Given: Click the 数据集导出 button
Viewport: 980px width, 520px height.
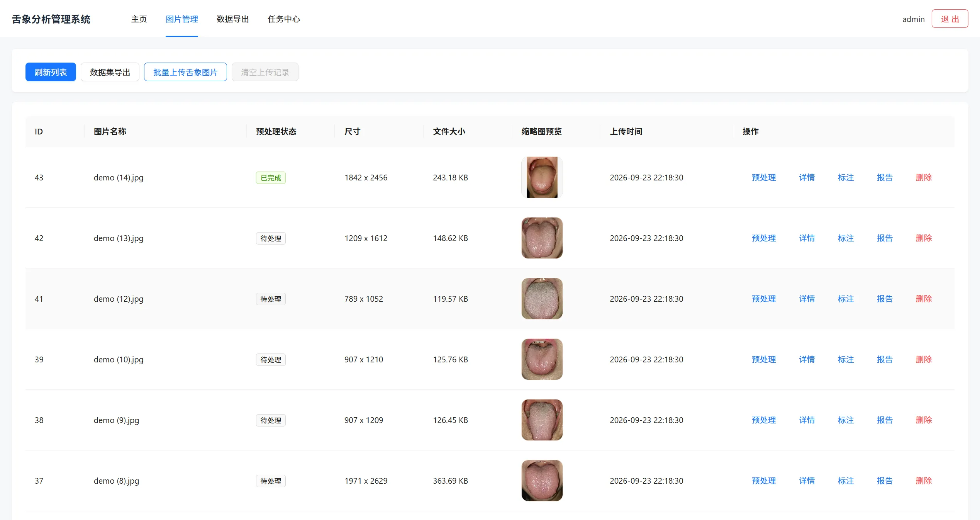Looking at the screenshot, I should (x=110, y=72).
